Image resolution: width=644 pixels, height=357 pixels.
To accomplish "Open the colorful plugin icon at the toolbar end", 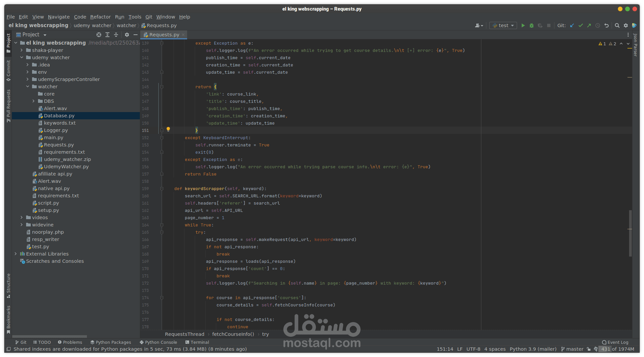I will click(634, 25).
